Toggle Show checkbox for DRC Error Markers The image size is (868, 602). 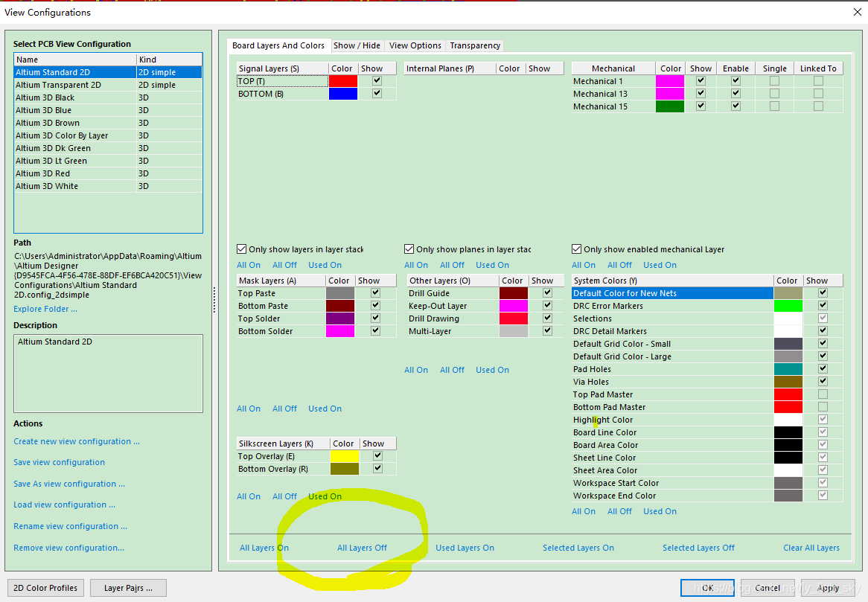pos(823,305)
